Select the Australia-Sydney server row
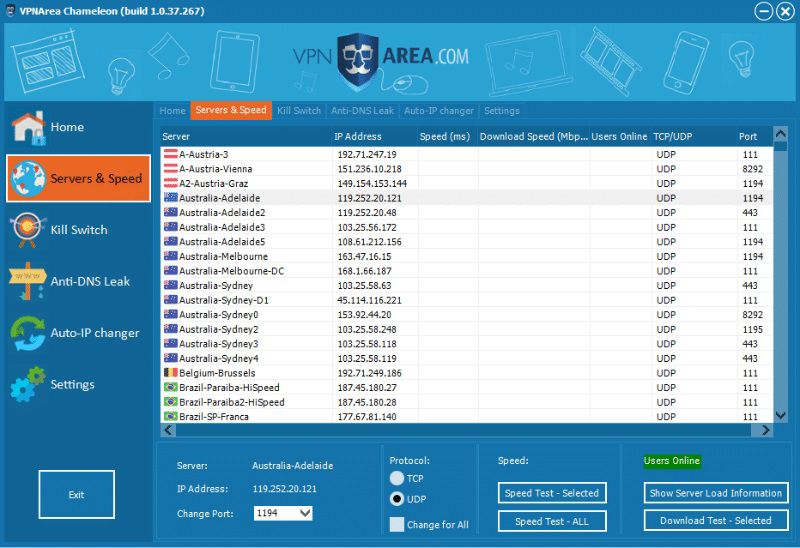This screenshot has height=548, width=800. (x=467, y=285)
